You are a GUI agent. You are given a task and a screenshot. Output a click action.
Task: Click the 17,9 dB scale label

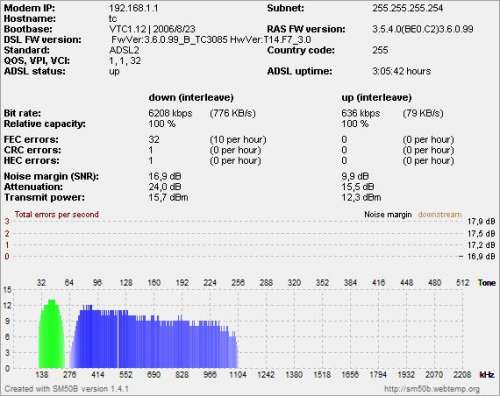(x=481, y=221)
